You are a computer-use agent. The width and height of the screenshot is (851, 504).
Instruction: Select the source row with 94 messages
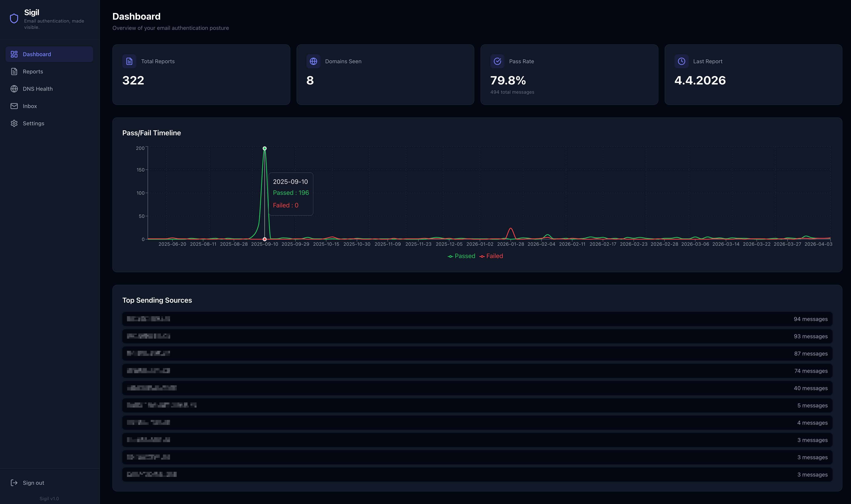pyautogui.click(x=477, y=319)
